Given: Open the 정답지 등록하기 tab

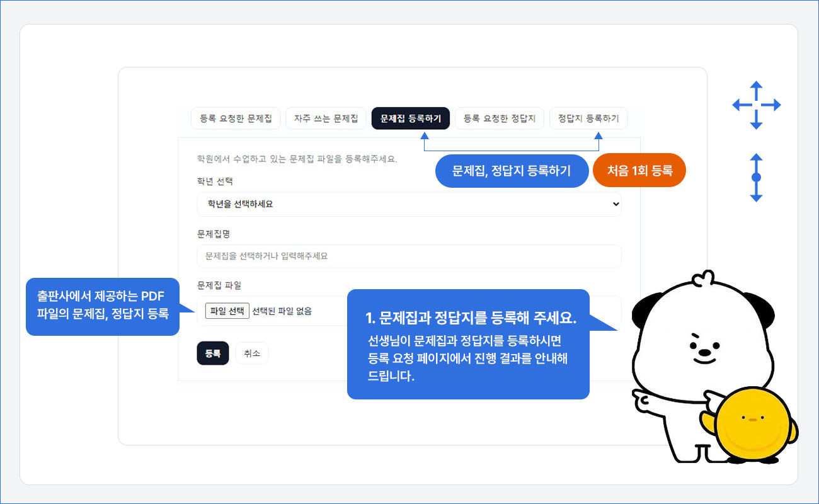Looking at the screenshot, I should (588, 118).
